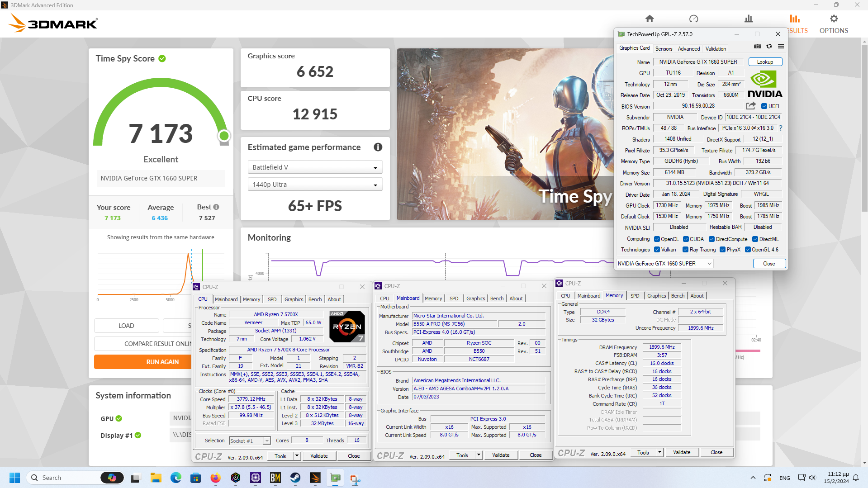Viewport: 868px width, 488px height.
Task: Switch to 3DMark taskbar icon
Action: coord(315,478)
